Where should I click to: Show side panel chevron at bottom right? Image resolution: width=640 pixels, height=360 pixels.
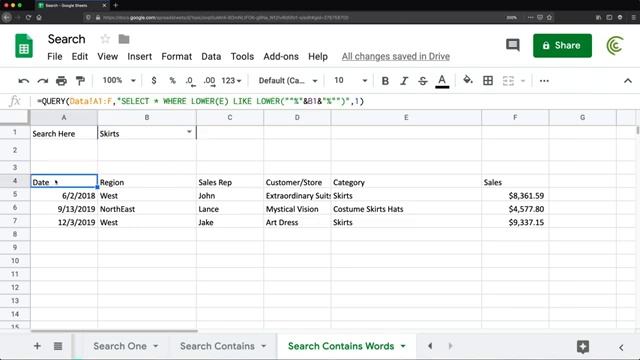point(621,347)
